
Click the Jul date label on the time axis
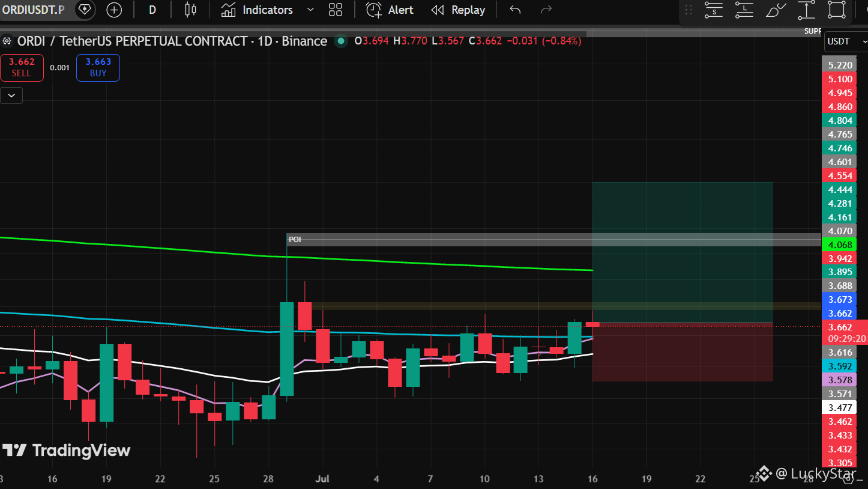click(x=322, y=479)
